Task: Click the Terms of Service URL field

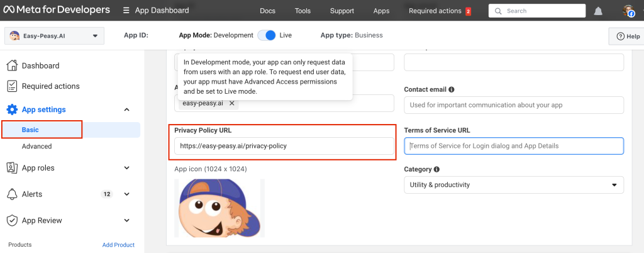Action: pyautogui.click(x=513, y=146)
